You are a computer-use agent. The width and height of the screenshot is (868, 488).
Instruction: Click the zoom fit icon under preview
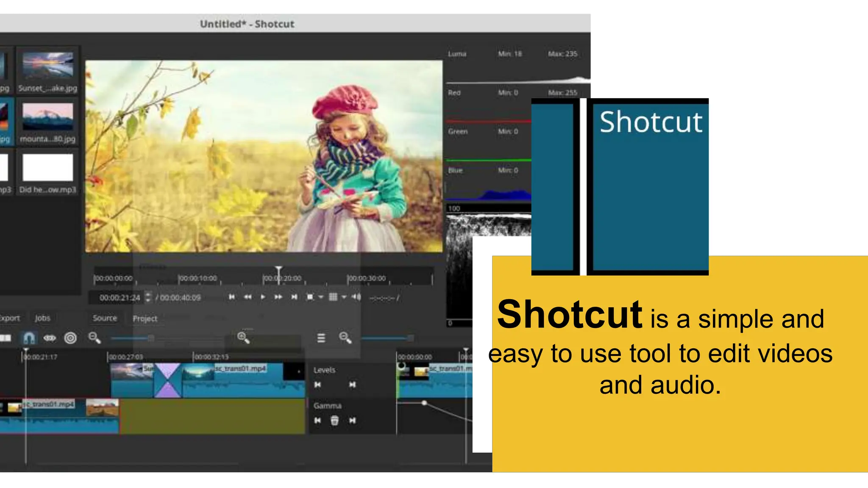coord(310,297)
